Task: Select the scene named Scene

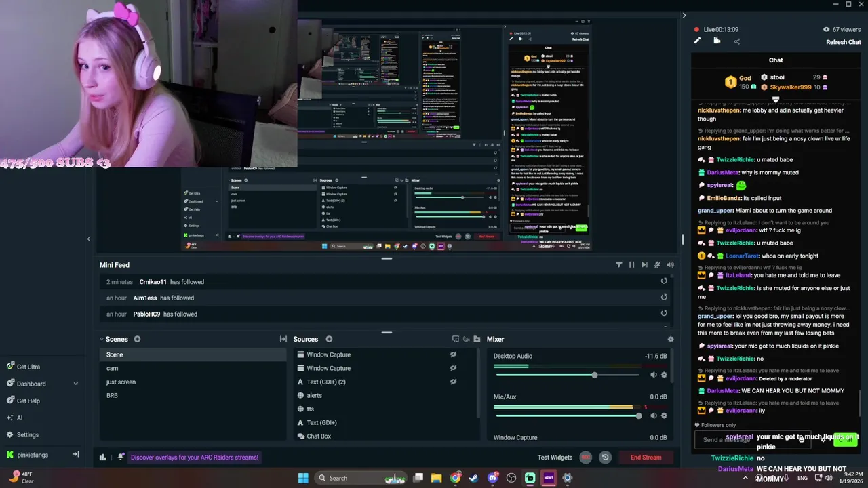Action: pos(193,354)
